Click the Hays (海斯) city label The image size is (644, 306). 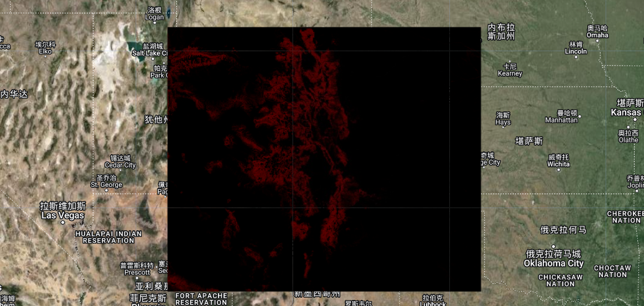pyautogui.click(x=503, y=119)
